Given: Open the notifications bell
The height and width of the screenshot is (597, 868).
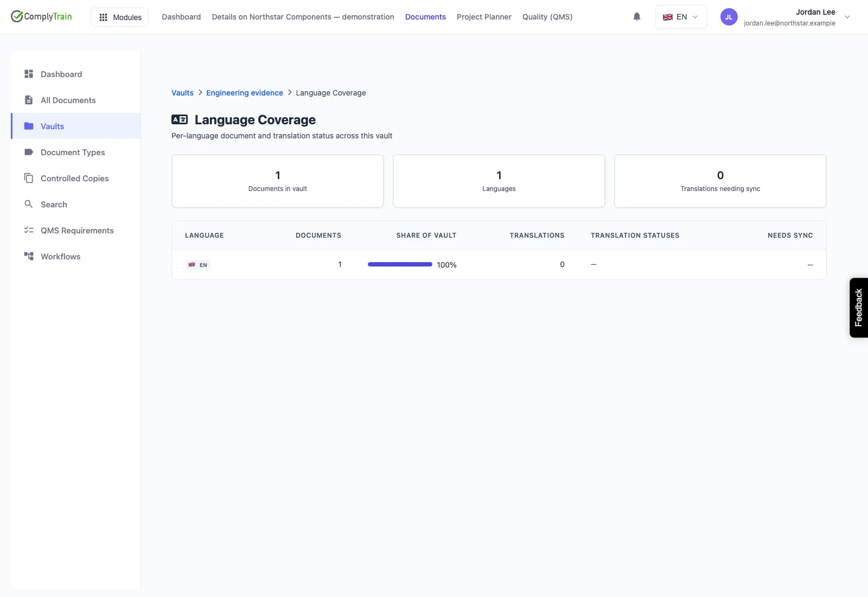Looking at the screenshot, I should coord(637,17).
